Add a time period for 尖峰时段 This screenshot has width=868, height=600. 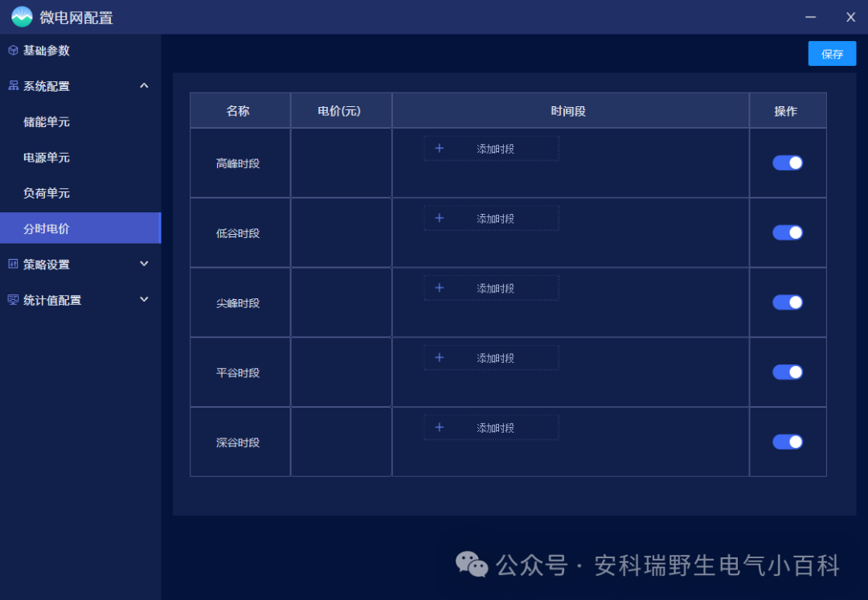[x=492, y=288]
